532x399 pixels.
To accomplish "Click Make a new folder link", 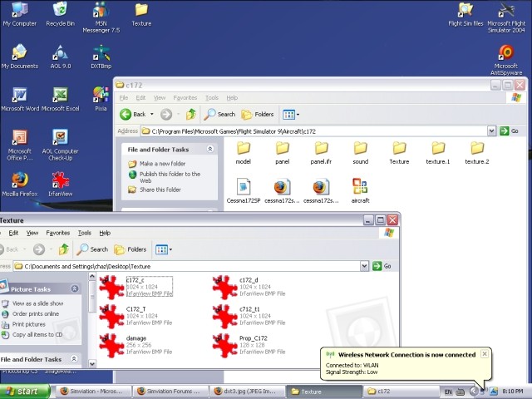I will pyautogui.click(x=163, y=164).
